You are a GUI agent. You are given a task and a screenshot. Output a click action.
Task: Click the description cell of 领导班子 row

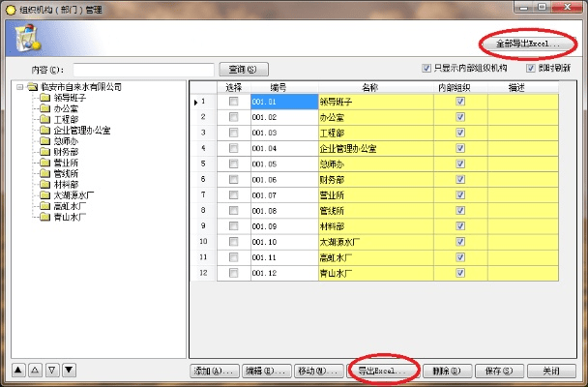click(x=523, y=102)
